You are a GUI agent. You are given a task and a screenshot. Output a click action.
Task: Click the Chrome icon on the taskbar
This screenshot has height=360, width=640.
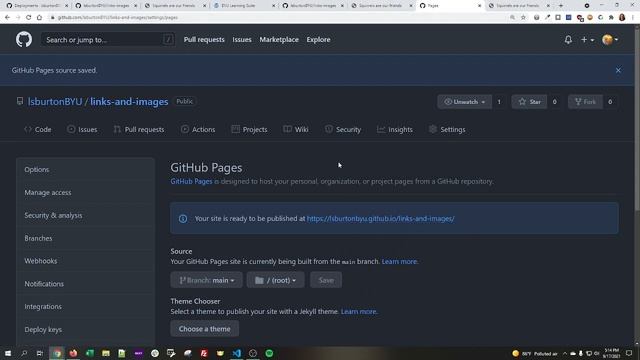tap(57, 353)
